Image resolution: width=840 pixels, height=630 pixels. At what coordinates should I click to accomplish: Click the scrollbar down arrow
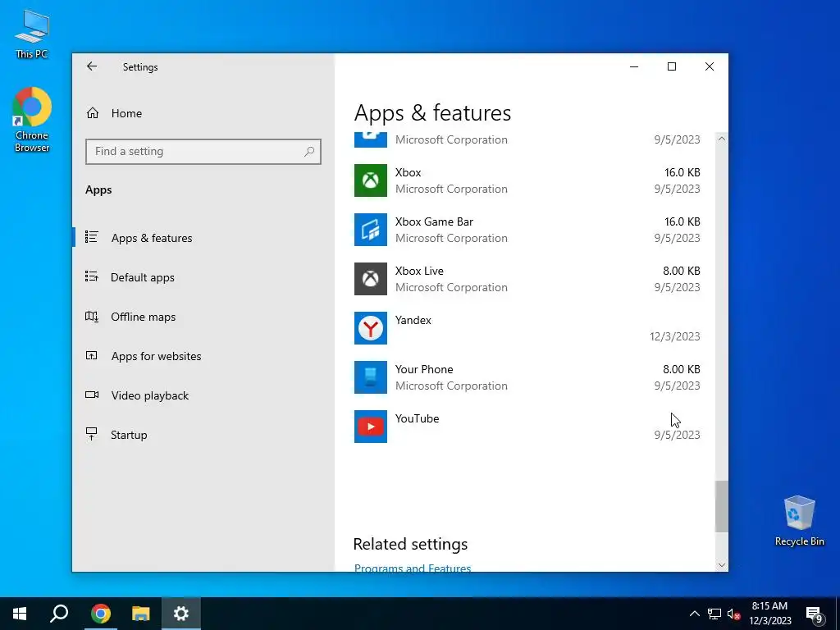click(722, 564)
